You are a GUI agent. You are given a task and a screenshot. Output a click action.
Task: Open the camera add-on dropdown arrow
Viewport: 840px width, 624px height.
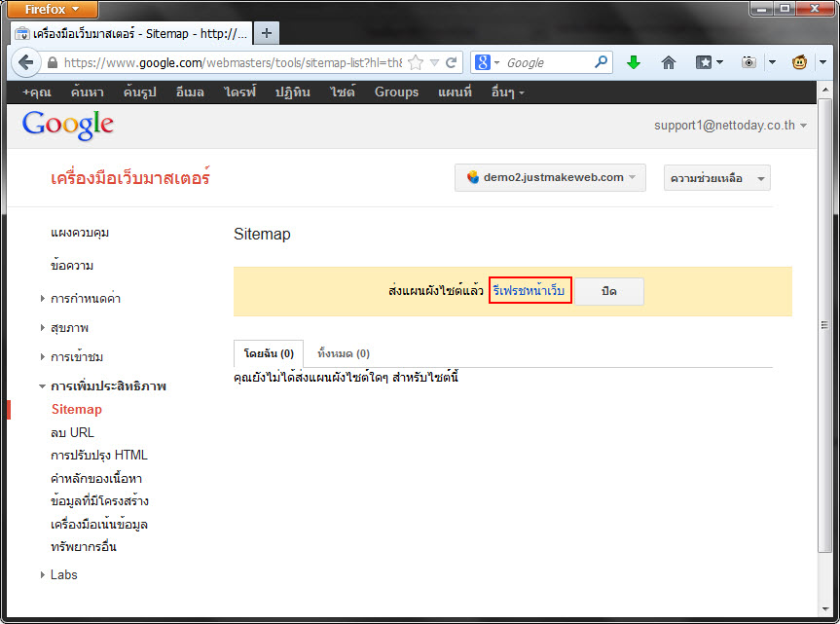[772, 62]
